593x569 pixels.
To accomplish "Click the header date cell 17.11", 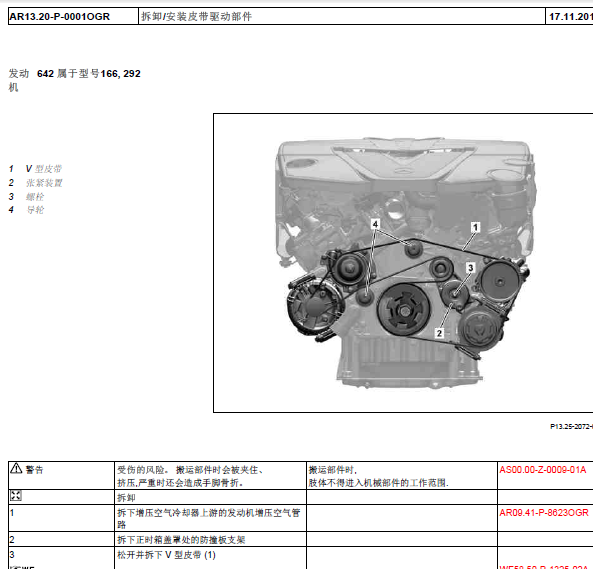I will point(571,17).
